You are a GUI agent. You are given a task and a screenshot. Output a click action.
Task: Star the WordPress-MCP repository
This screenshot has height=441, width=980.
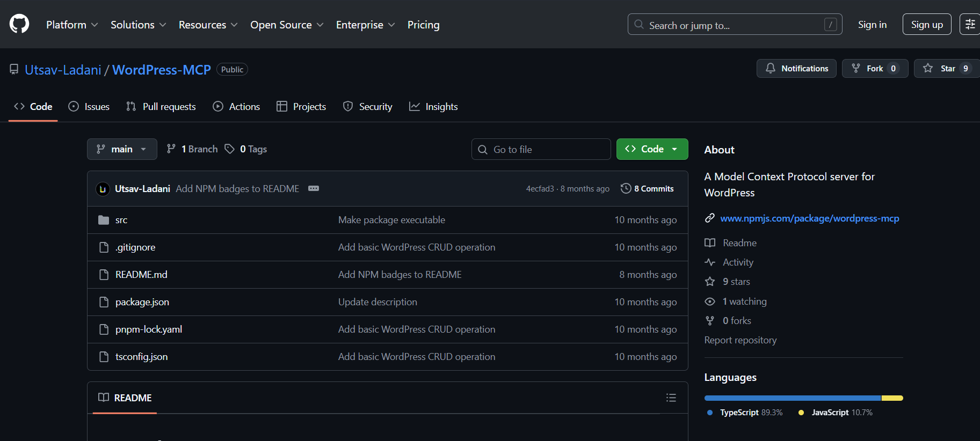tap(942, 69)
